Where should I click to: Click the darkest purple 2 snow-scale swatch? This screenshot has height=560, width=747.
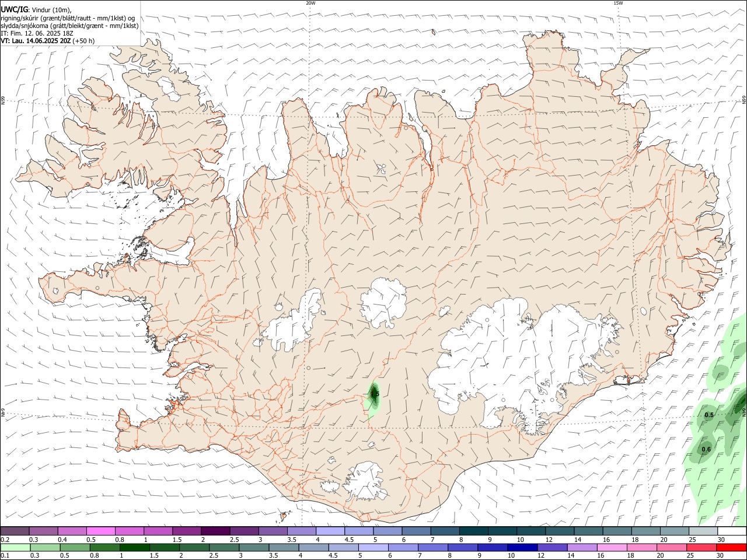coord(215,531)
